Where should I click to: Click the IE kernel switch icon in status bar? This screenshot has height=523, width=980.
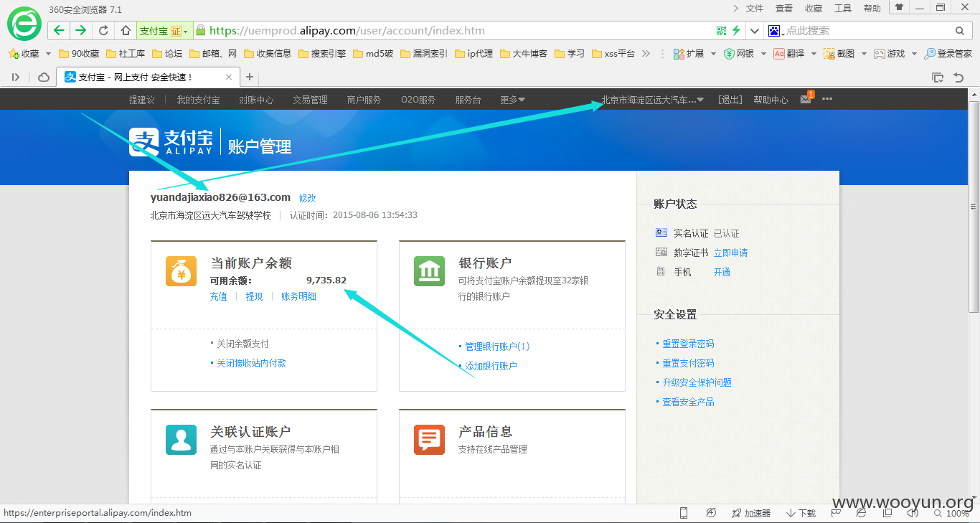tap(861, 513)
